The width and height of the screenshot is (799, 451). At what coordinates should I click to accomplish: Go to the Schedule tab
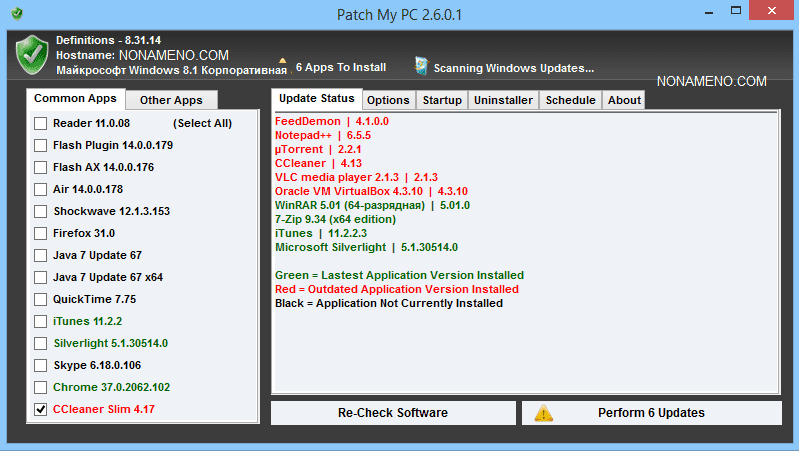[571, 100]
